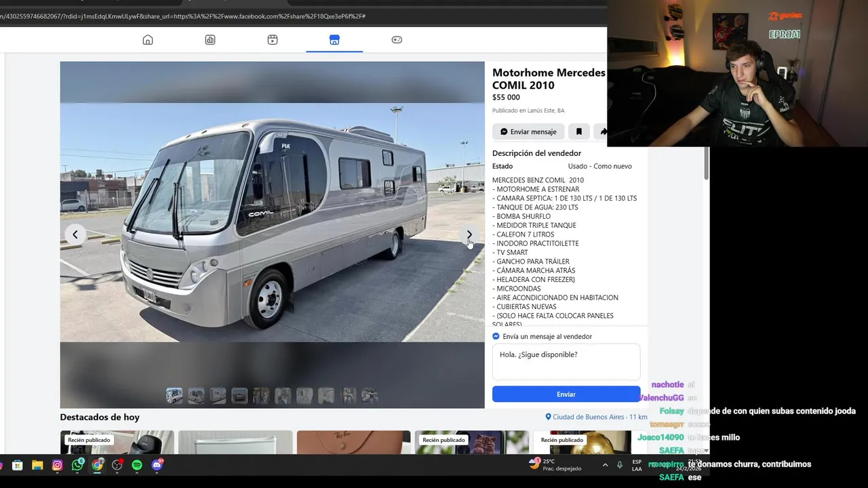Select the second photo thumbnail in the gallery strip
This screenshot has height=488, width=868.
pyautogui.click(x=196, y=395)
